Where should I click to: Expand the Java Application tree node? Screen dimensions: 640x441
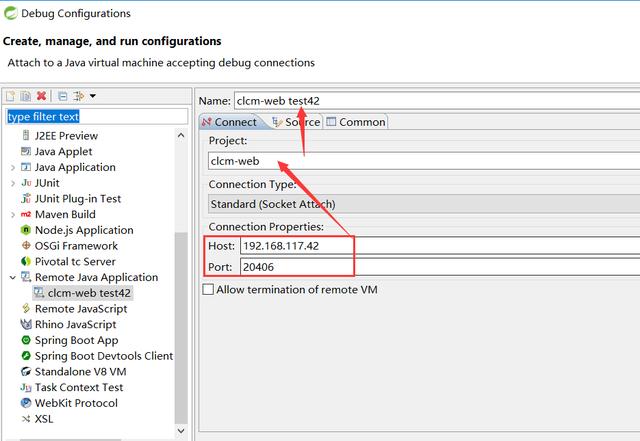(12, 167)
